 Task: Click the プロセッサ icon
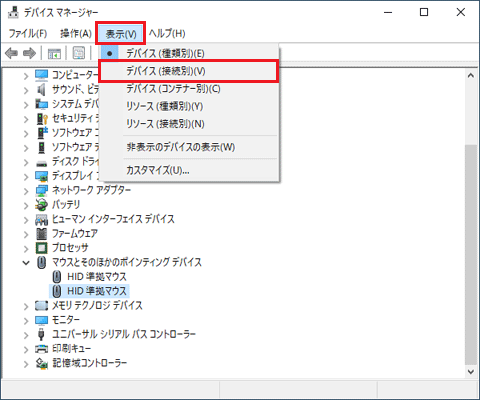(x=41, y=248)
